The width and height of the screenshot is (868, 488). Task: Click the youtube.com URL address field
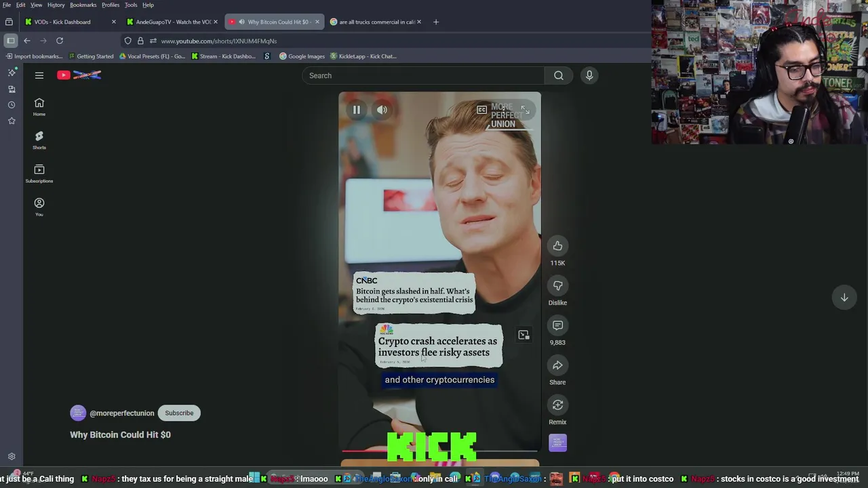pyautogui.click(x=219, y=41)
